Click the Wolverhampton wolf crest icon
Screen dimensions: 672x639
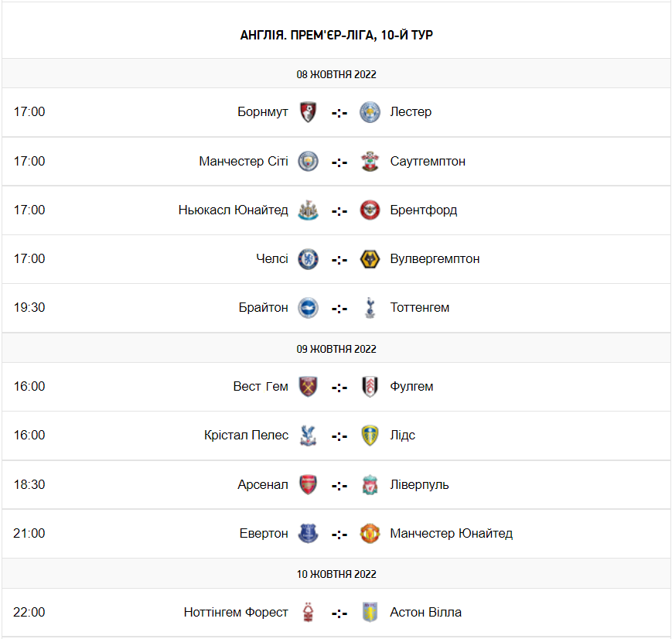[370, 259]
